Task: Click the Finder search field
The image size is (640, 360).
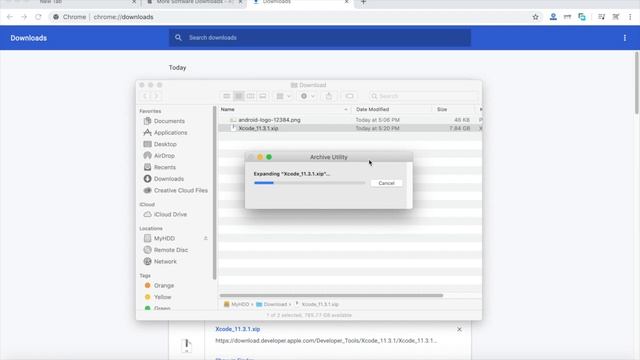Action: (422, 96)
